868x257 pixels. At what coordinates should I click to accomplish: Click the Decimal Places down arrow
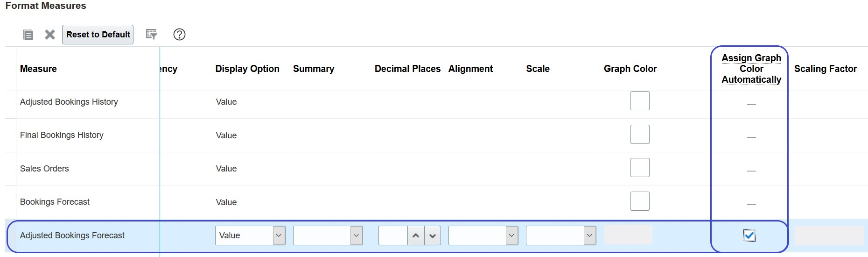click(433, 236)
